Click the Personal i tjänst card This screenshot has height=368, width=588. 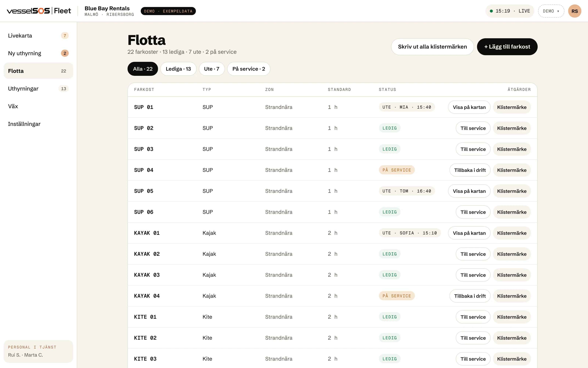pyautogui.click(x=38, y=351)
